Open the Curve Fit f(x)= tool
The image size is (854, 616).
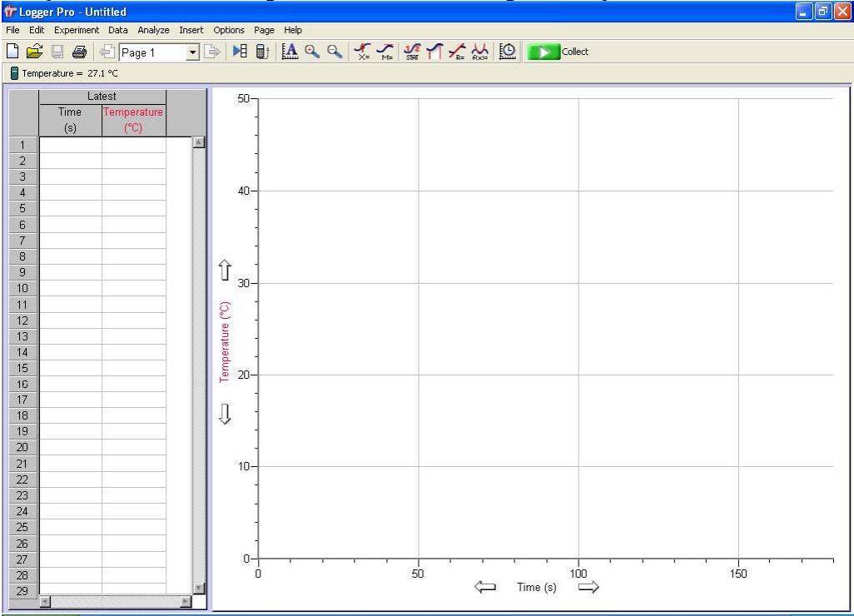[x=479, y=52]
